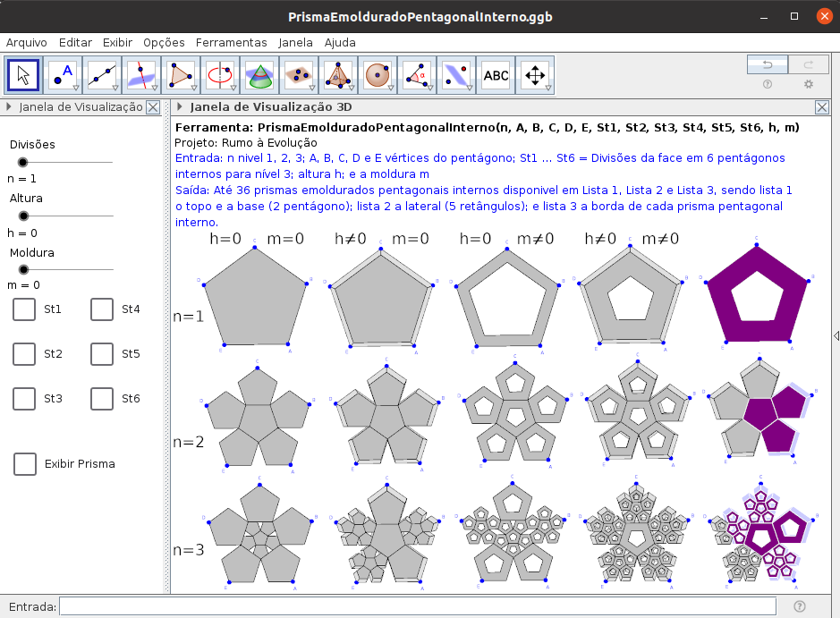Click the 'n=2' row label
This screenshot has width=840, height=618.
coord(189,442)
